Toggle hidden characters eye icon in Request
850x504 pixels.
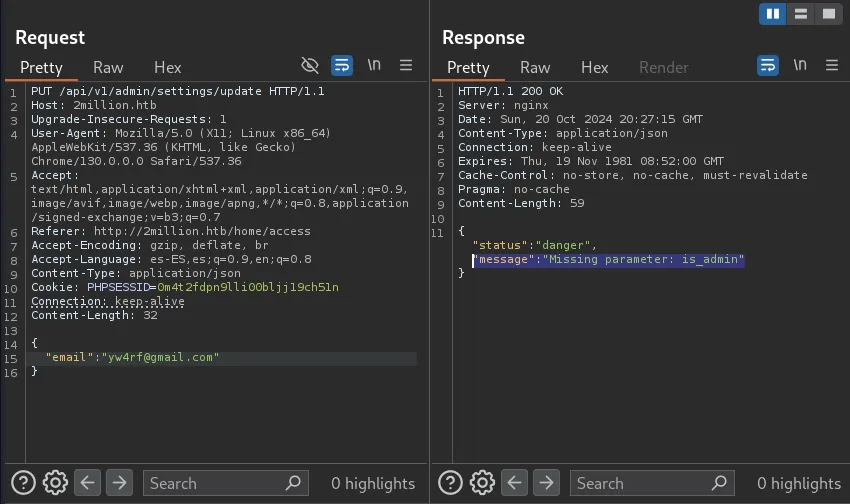coord(310,66)
